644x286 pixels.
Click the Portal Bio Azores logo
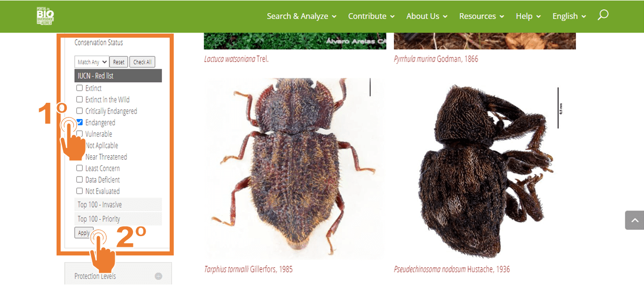coord(45,16)
